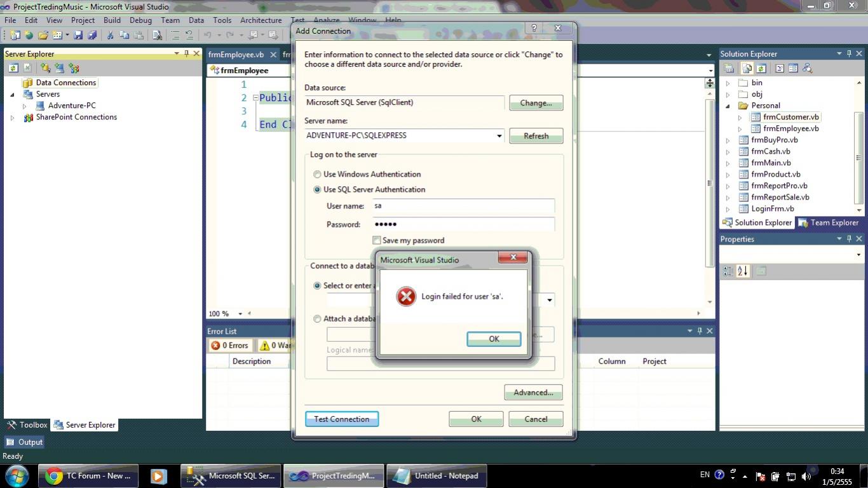Click help question mark in Add Connection dialog
This screenshot has width=868, height=488.
[x=534, y=29]
